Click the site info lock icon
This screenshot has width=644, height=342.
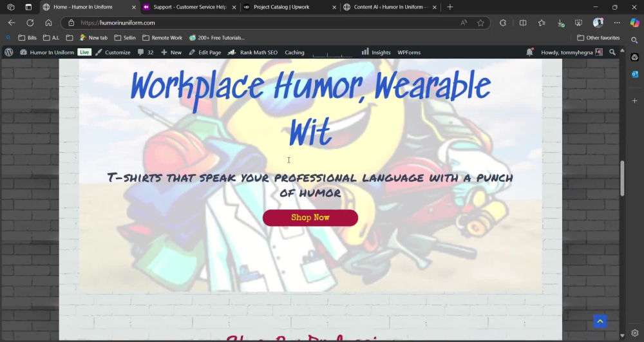71,23
